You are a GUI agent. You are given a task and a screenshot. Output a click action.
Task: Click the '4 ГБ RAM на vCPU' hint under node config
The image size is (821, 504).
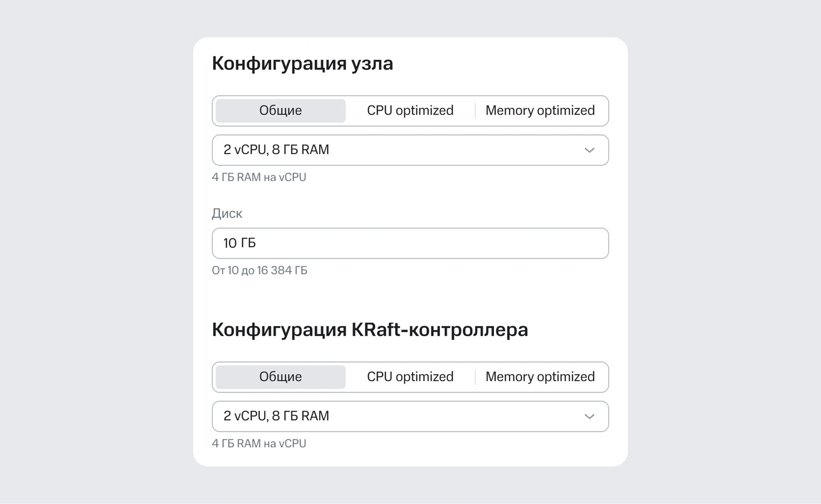click(259, 177)
